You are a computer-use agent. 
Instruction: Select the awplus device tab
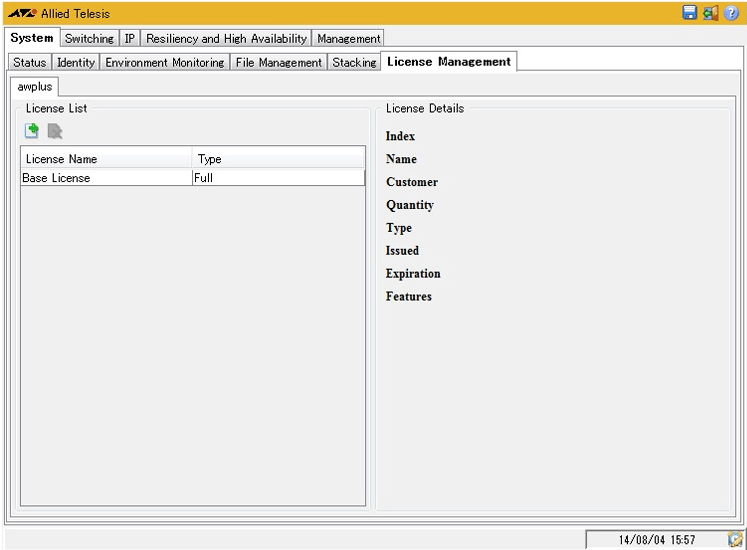(x=35, y=87)
